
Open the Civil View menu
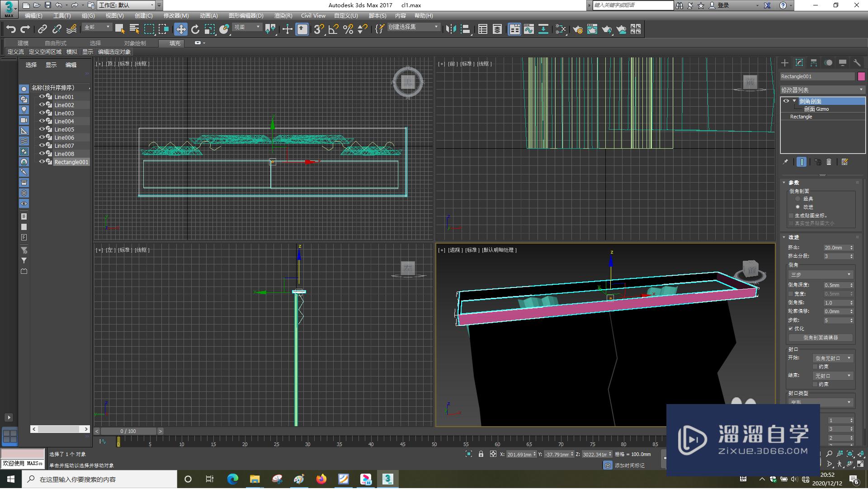pos(313,16)
